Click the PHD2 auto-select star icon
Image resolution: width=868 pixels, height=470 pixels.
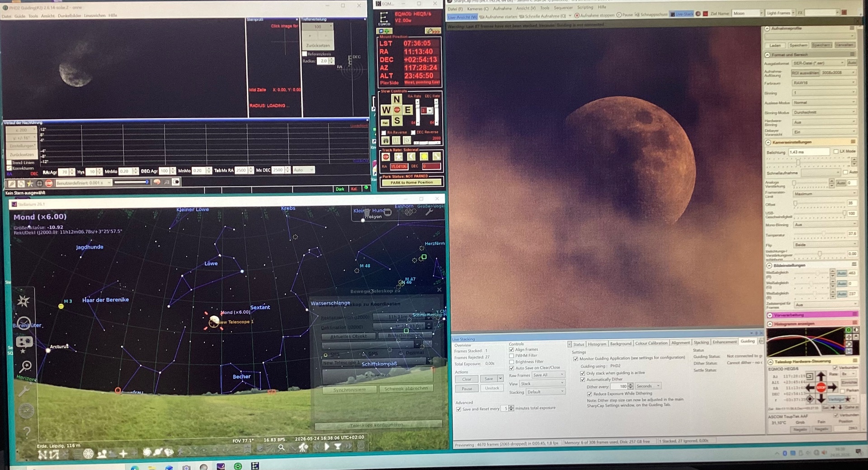(30, 183)
